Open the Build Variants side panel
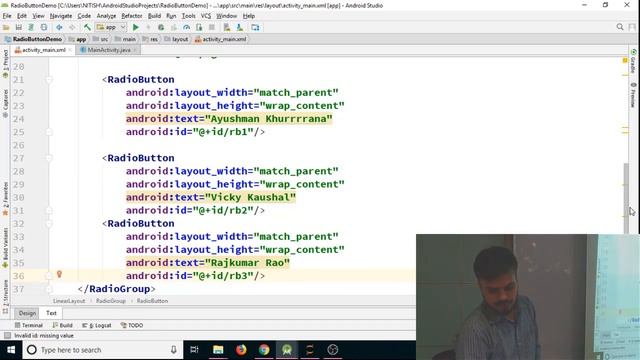Screen dimensions: 640x360 tap(5, 247)
